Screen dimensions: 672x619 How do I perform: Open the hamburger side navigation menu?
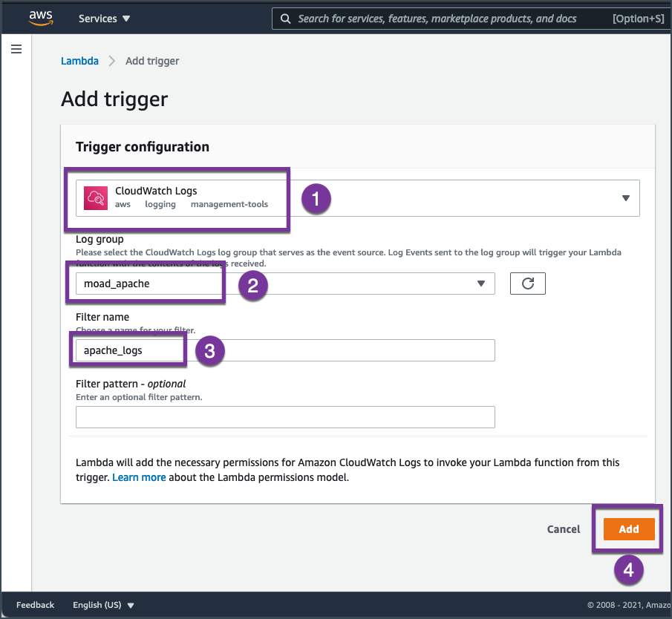[x=16, y=49]
